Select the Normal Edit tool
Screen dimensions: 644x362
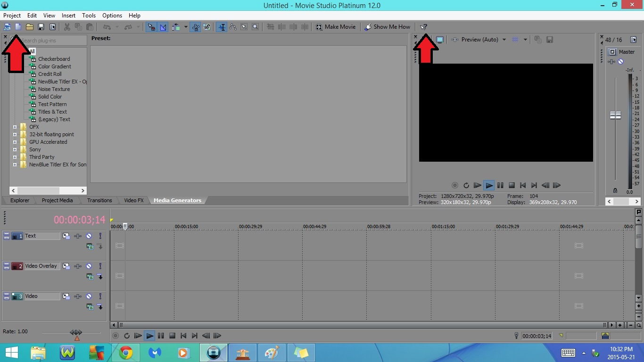click(x=222, y=27)
